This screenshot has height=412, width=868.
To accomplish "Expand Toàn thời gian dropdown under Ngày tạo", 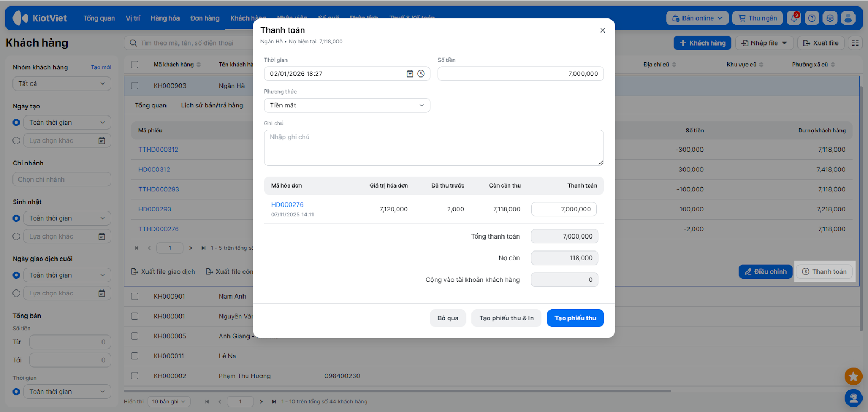I will point(67,123).
